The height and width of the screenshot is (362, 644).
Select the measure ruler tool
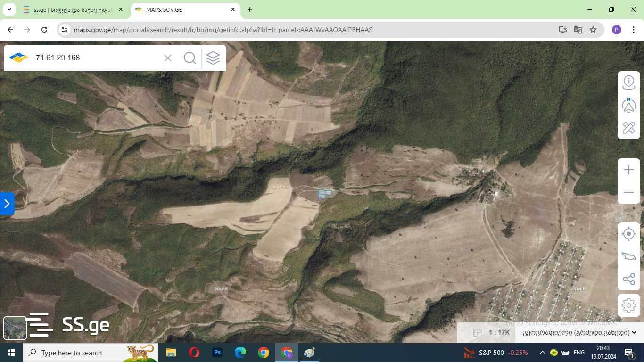coord(628,128)
